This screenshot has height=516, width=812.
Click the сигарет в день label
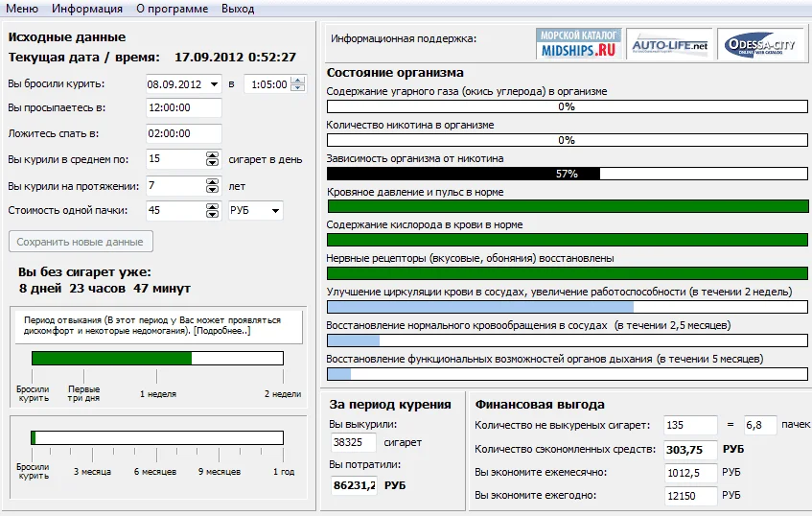[266, 159]
